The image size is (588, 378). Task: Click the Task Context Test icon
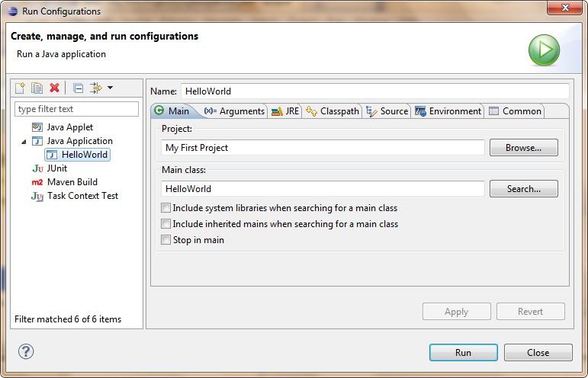(37, 197)
